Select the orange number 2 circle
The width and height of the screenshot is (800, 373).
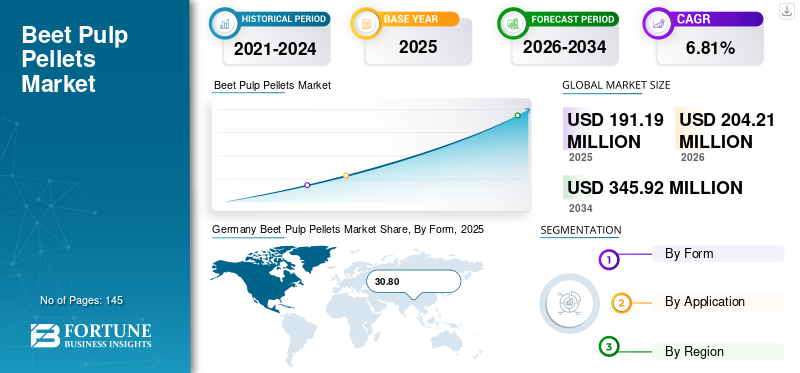(x=621, y=303)
